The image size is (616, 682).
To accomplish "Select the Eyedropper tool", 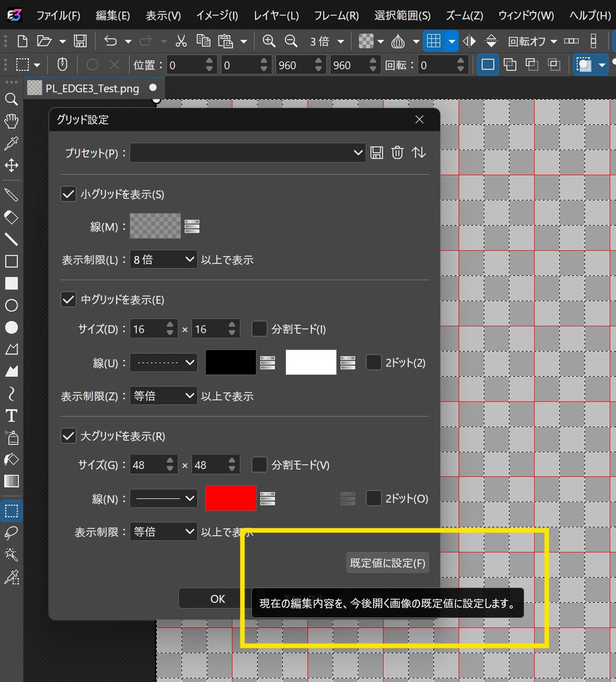I will [11, 143].
